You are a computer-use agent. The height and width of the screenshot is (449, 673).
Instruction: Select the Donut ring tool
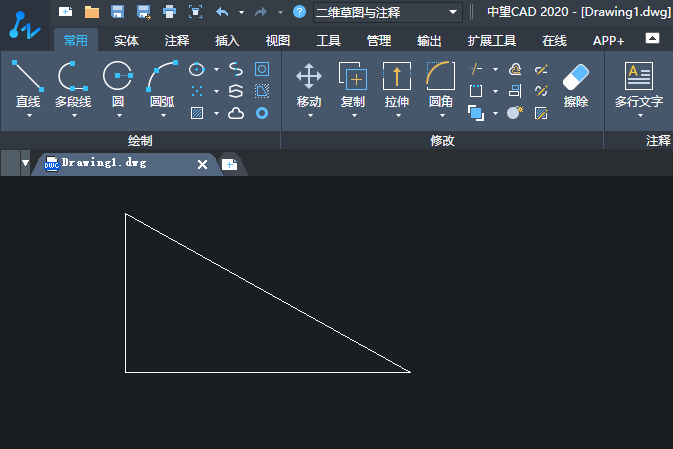coord(262,113)
